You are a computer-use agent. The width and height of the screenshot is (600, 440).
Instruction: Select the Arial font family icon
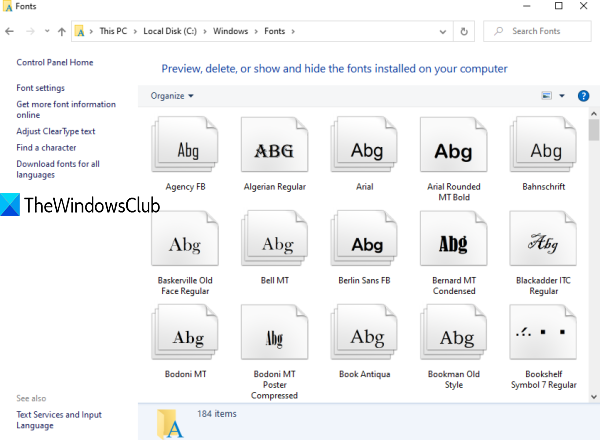point(364,144)
